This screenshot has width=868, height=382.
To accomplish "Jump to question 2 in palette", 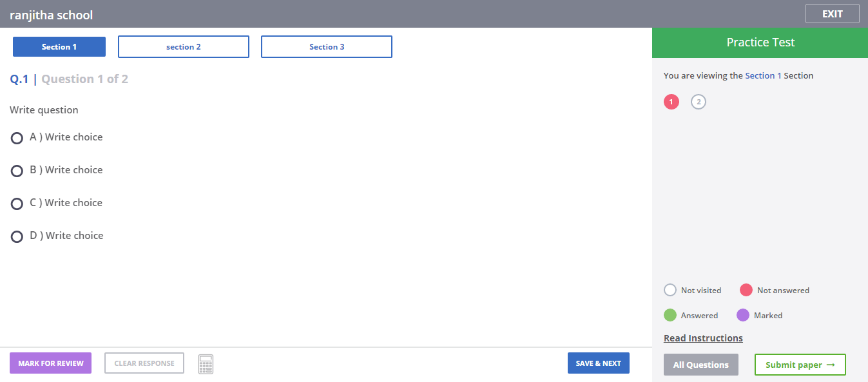I will coord(699,102).
